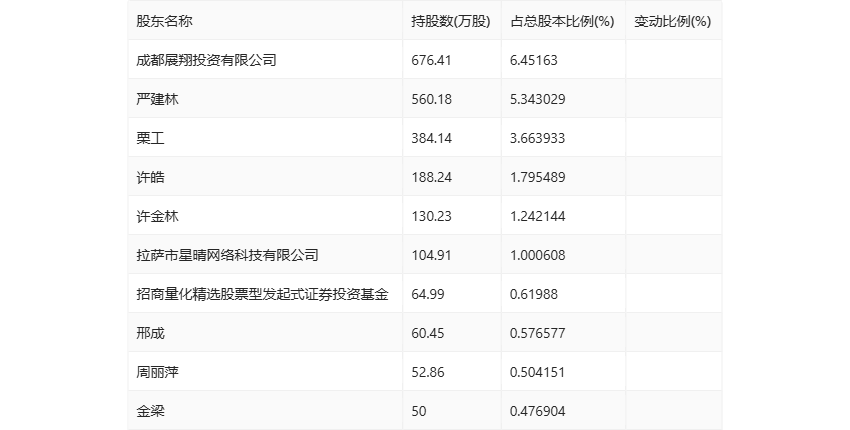Click holding value 188.24
This screenshot has height=430, width=850.
(431, 177)
